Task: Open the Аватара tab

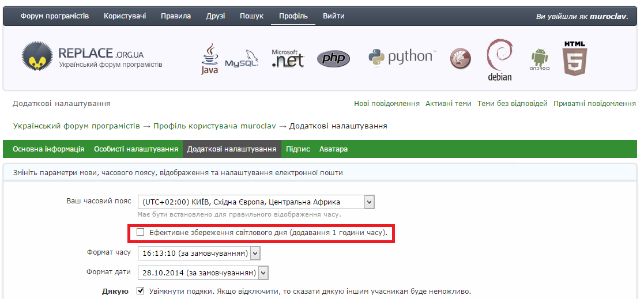Action: (x=333, y=149)
